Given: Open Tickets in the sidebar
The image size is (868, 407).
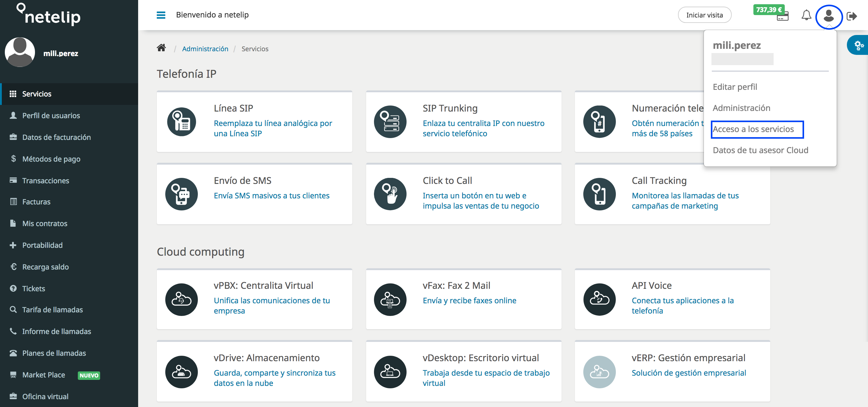Looking at the screenshot, I should coord(69,289).
